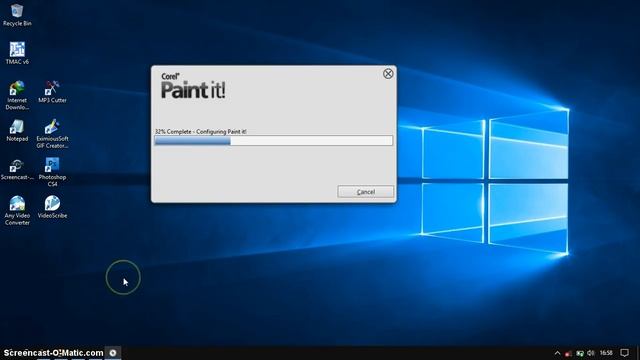Click the Show Desktop strip on taskbar
The image size is (640, 360).
click(x=638, y=353)
